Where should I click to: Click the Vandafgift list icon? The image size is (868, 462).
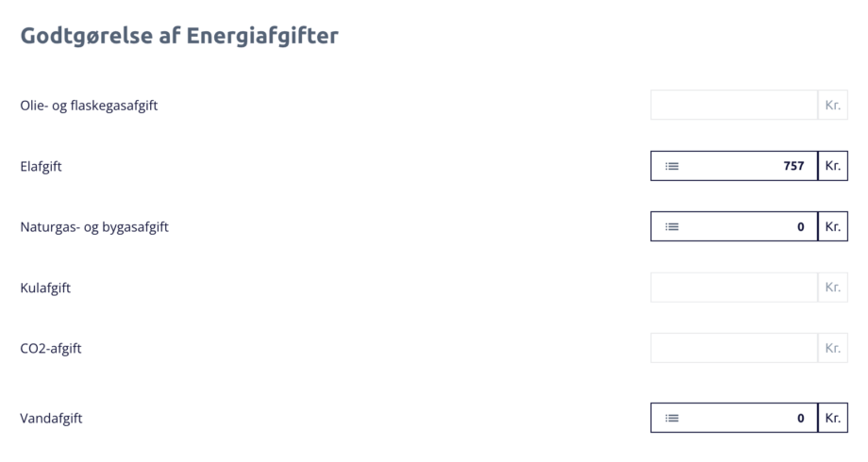coord(672,418)
